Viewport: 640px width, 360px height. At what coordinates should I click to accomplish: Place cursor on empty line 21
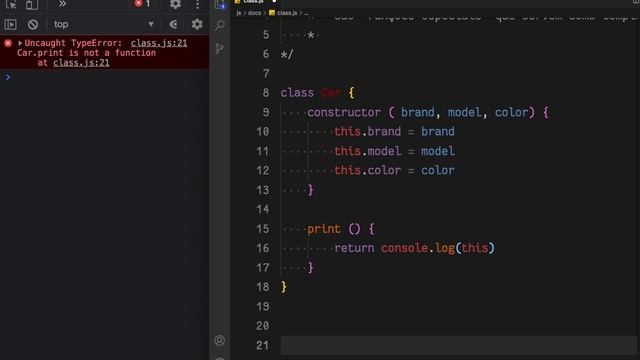(x=458, y=345)
